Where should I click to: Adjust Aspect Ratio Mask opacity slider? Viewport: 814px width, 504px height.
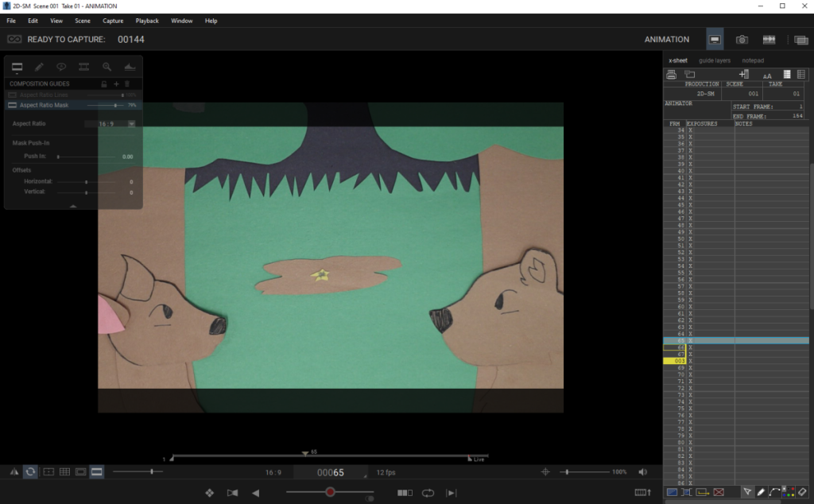[106, 105]
